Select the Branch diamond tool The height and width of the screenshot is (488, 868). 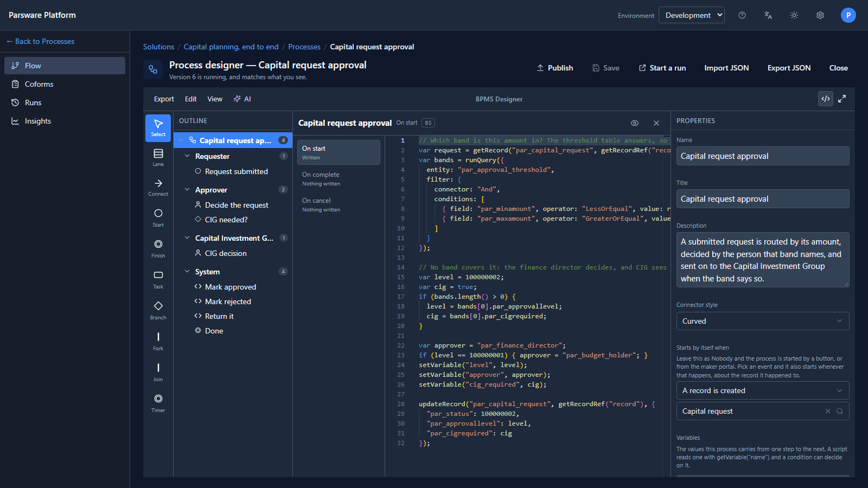coord(158,310)
